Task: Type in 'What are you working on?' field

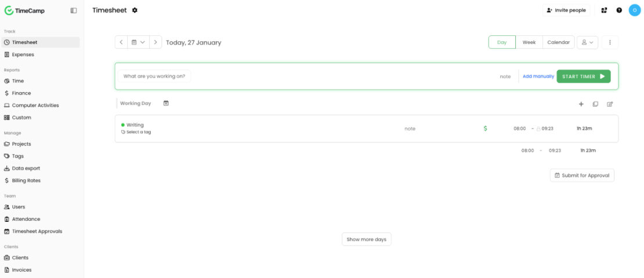Action: pyautogui.click(x=154, y=76)
